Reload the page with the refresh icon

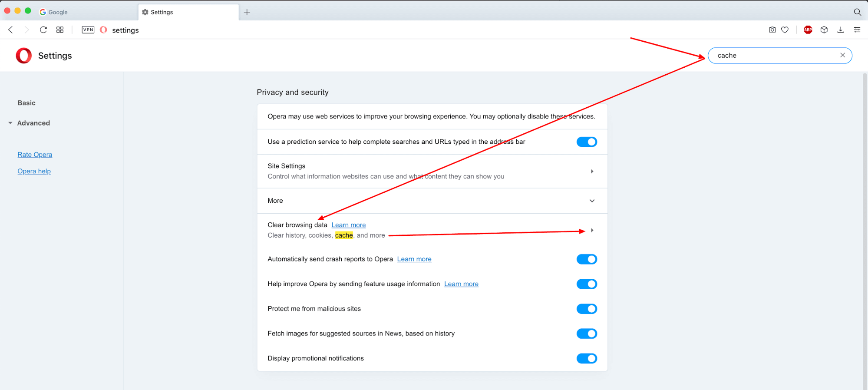(43, 30)
